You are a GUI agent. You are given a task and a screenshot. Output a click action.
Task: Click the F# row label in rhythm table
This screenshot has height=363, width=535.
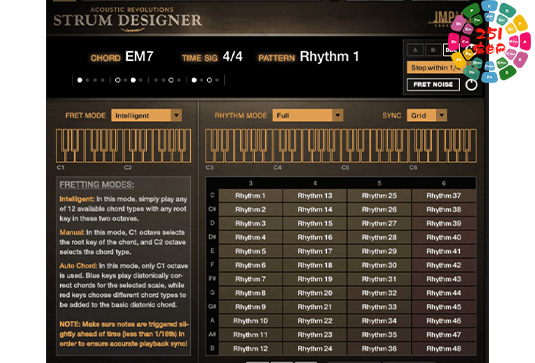click(x=212, y=279)
